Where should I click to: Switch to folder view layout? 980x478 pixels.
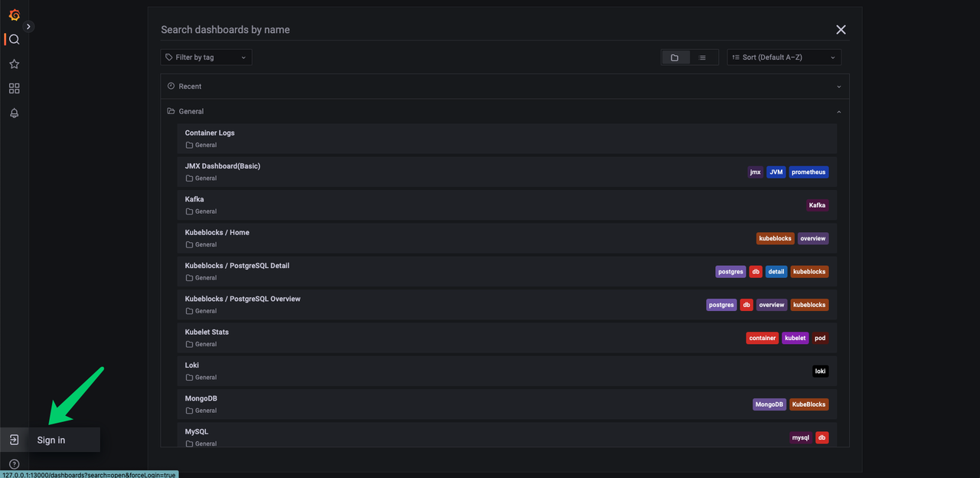(675, 57)
